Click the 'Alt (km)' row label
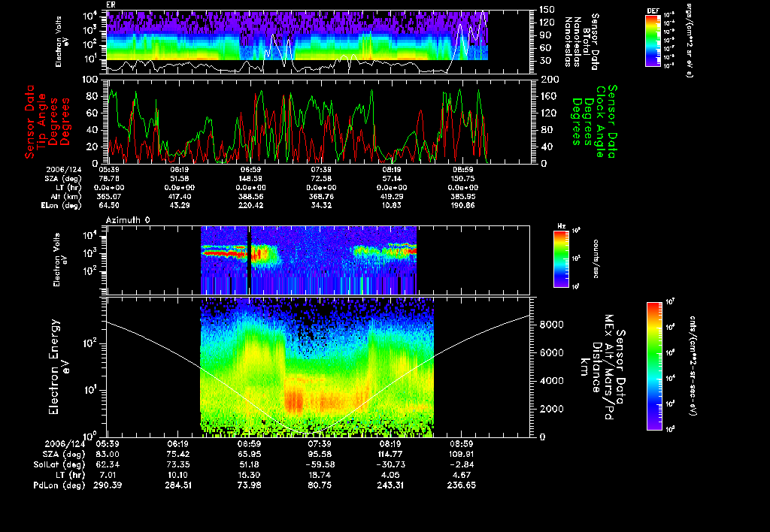The height and width of the screenshot is (532, 770). pos(66,196)
